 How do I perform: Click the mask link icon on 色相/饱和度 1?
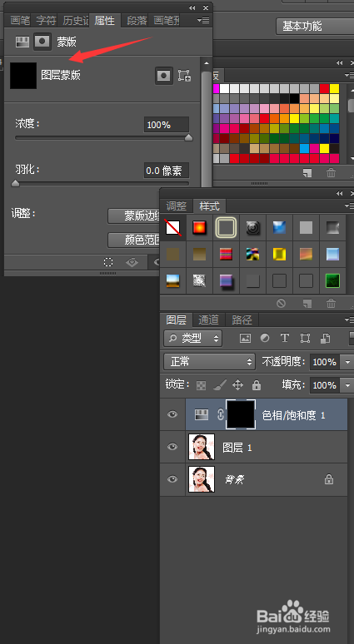(x=220, y=415)
